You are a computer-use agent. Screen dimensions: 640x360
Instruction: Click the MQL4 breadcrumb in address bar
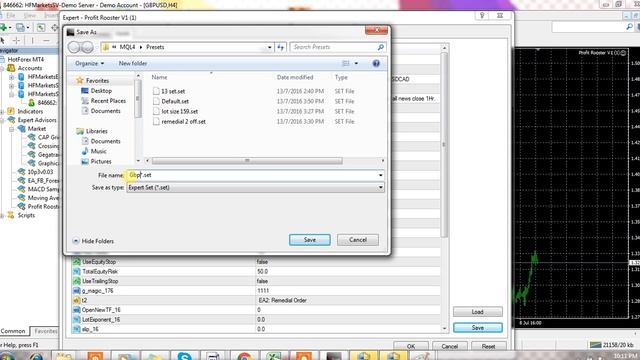[x=127, y=47]
